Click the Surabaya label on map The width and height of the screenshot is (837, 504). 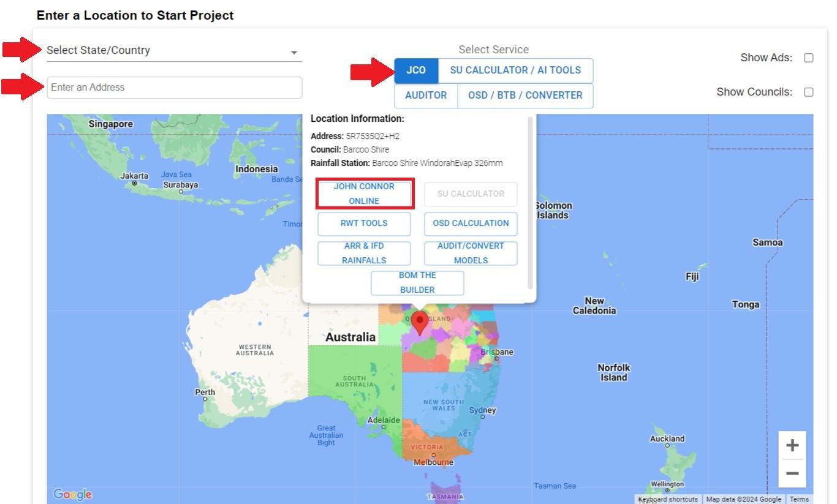(x=181, y=185)
